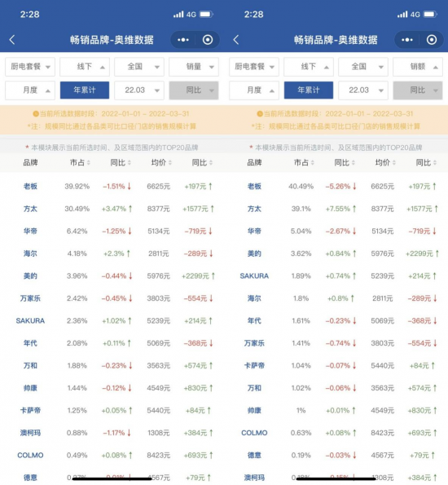Tap the back arrow in left screen
Viewport: 448px width, 485px height.
[12, 40]
